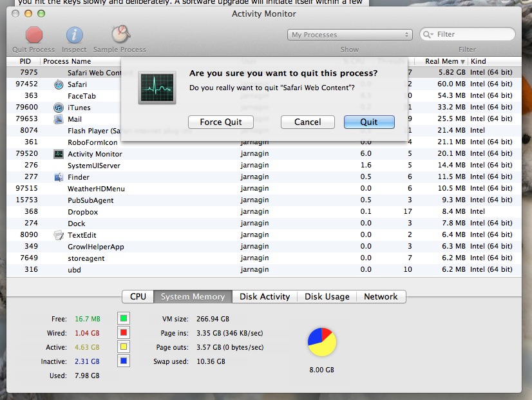The width and height of the screenshot is (532, 400).
Task: Click the 60.0 MB memory value for Safari
Action: (451, 84)
